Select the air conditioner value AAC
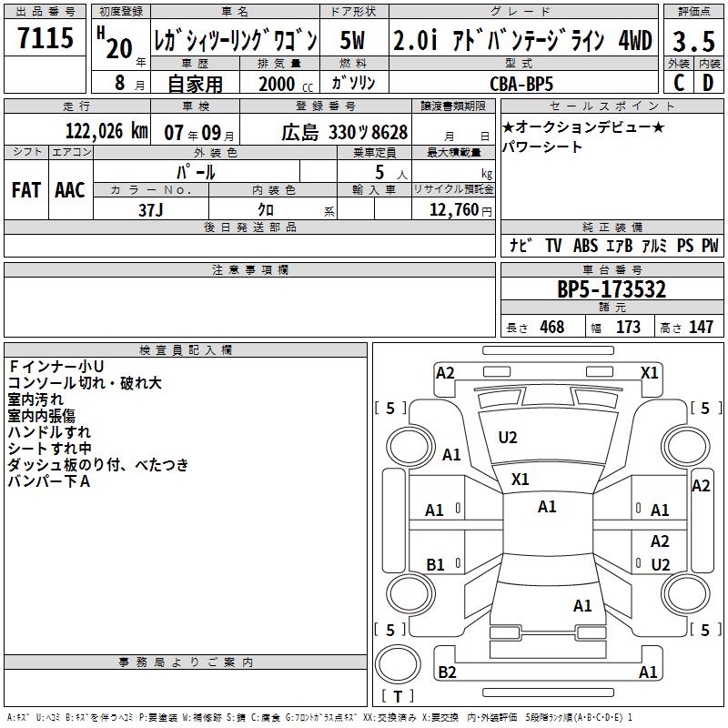Image resolution: width=728 pixels, height=728 pixels. [70, 190]
